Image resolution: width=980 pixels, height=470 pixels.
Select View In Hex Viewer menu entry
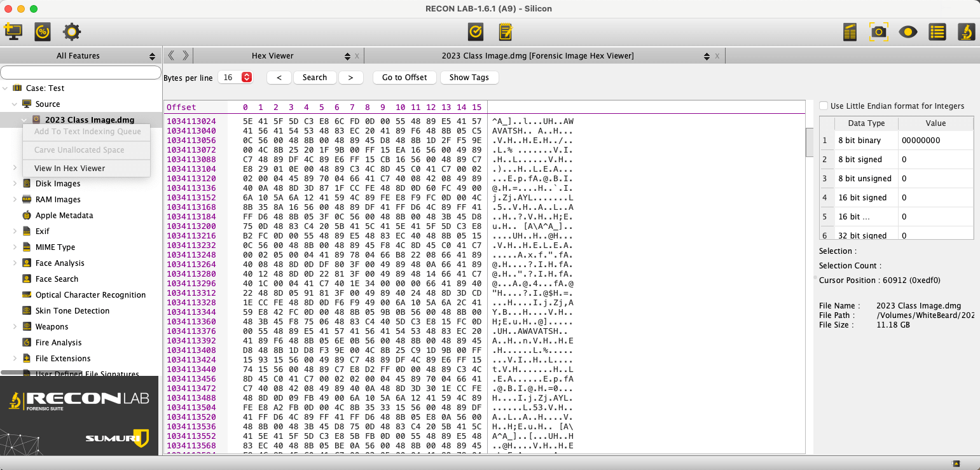pyautogui.click(x=70, y=169)
